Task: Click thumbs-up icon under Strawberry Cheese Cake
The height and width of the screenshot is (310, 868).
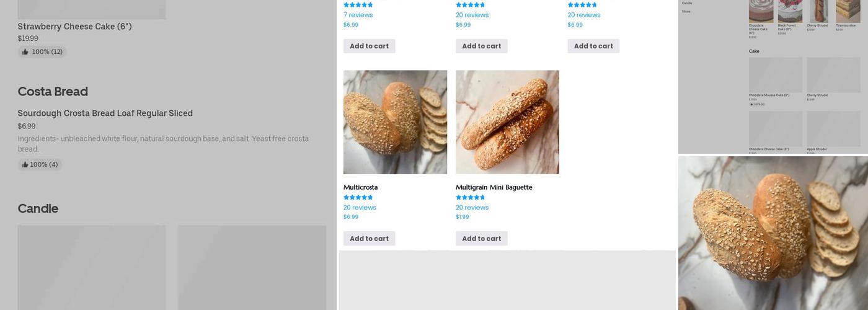Action: point(25,52)
